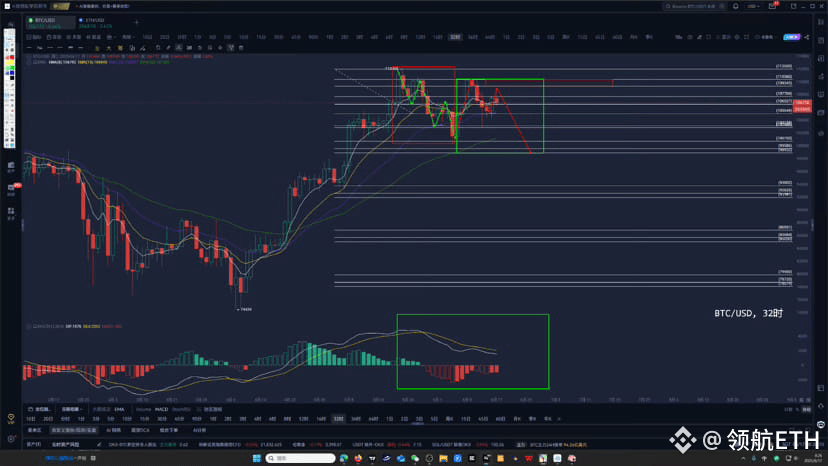The height and width of the screenshot is (466, 828).
Task: Open the bottom-most icon in the left sidebar
Action: point(11,439)
